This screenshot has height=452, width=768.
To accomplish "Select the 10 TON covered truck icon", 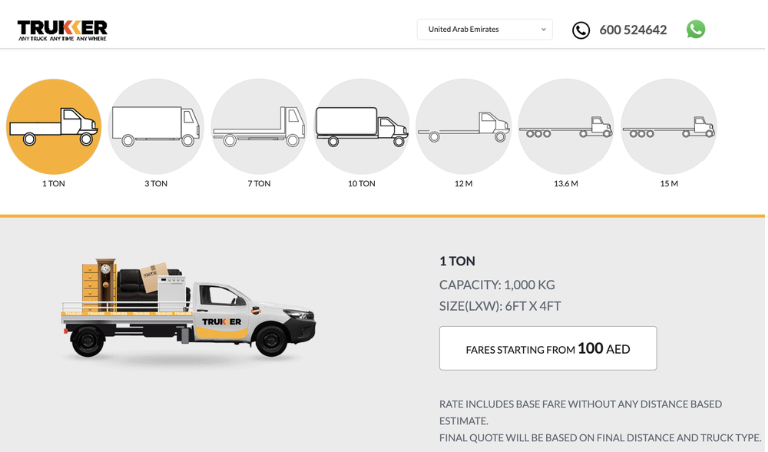I will click(x=361, y=126).
